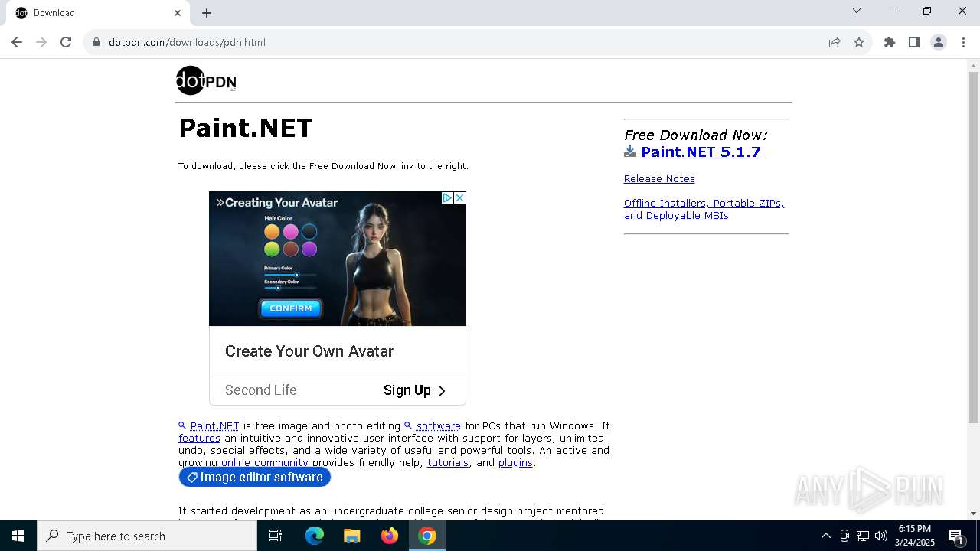The height and width of the screenshot is (551, 980).
Task: Click the Creating Your Avatar ad image
Action: tap(338, 259)
